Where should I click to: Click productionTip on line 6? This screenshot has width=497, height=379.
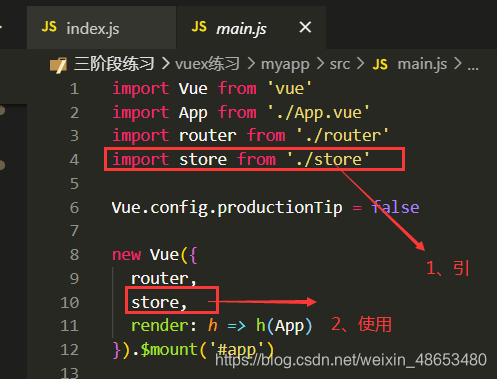(x=280, y=208)
